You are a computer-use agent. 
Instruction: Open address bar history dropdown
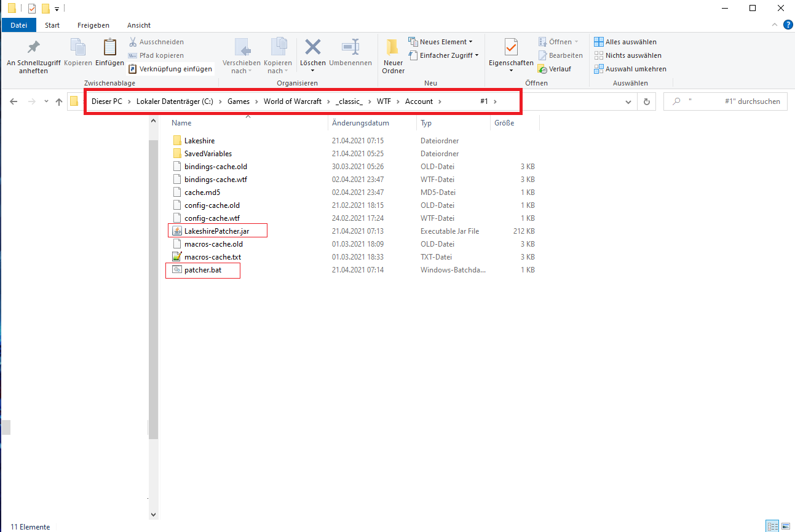628,101
